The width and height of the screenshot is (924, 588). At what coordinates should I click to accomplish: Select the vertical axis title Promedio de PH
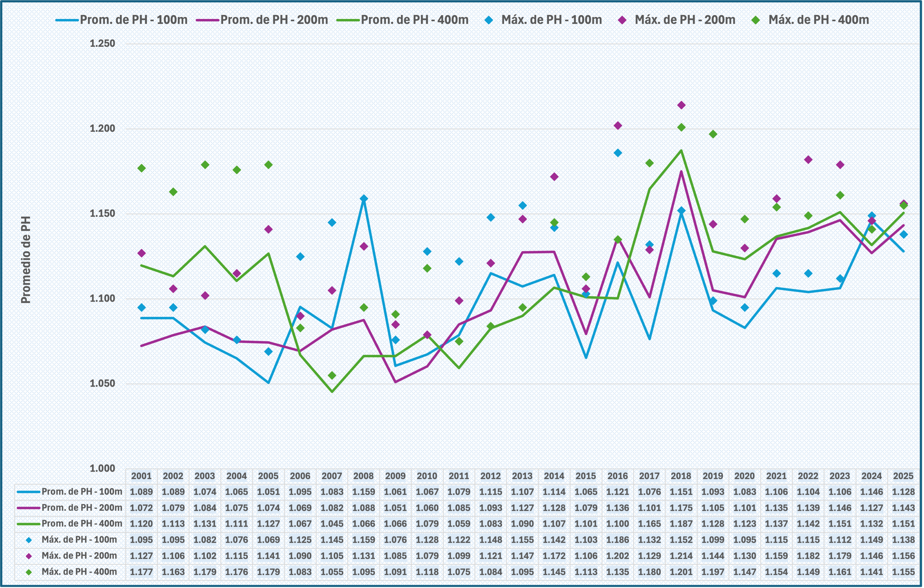pyautogui.click(x=26, y=260)
